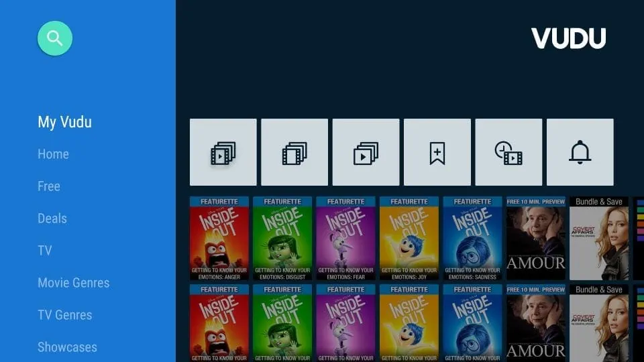Open first-row Inside Out Emotions: Joy featurette
This screenshot has width=644, height=362.
(x=409, y=239)
